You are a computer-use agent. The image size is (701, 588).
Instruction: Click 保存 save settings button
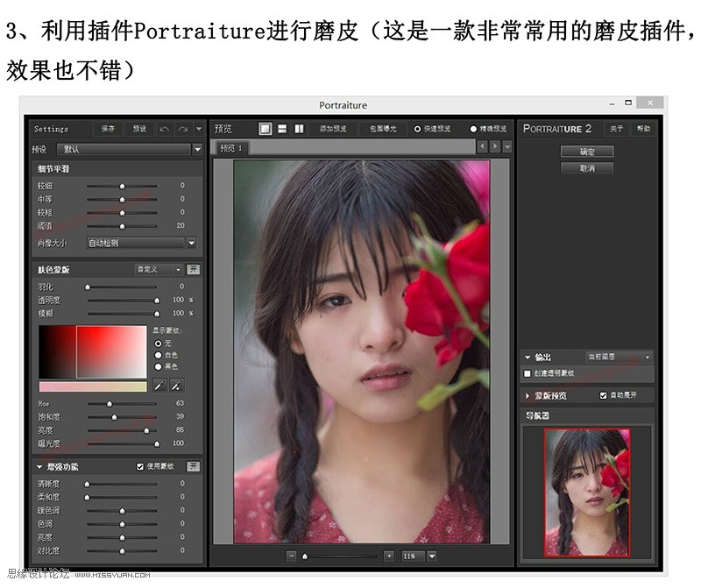[x=107, y=129]
